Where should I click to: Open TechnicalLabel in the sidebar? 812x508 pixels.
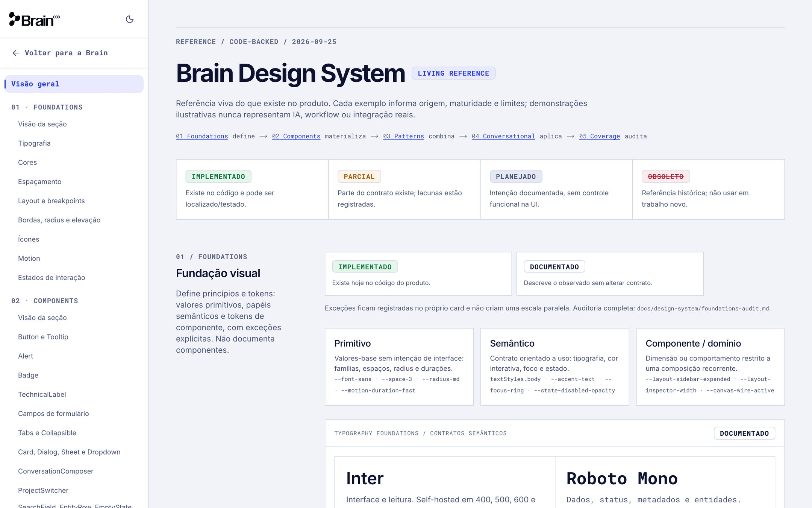(x=42, y=395)
